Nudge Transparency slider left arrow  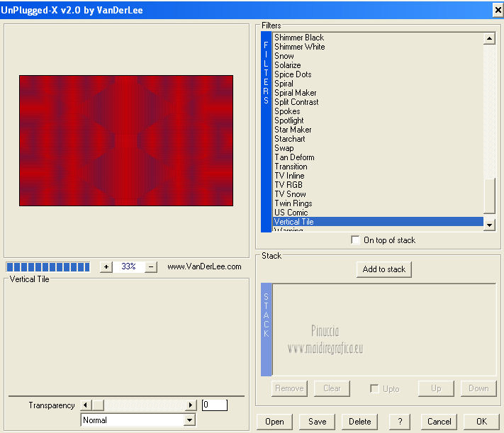point(86,405)
